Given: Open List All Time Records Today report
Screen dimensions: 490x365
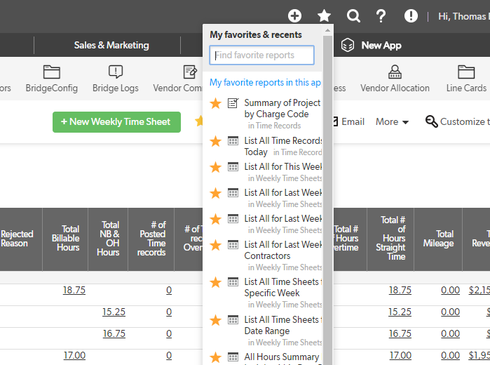Looking at the screenshot, I should (283, 146).
